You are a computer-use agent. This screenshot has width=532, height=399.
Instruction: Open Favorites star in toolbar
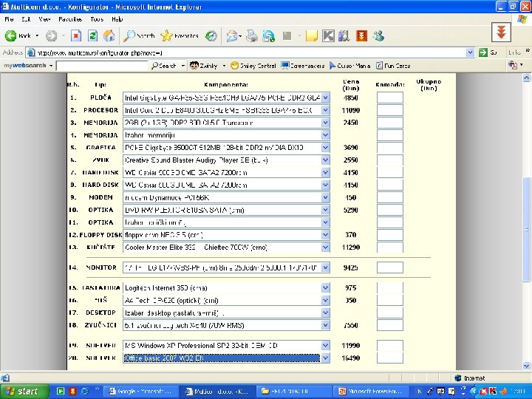[180, 35]
